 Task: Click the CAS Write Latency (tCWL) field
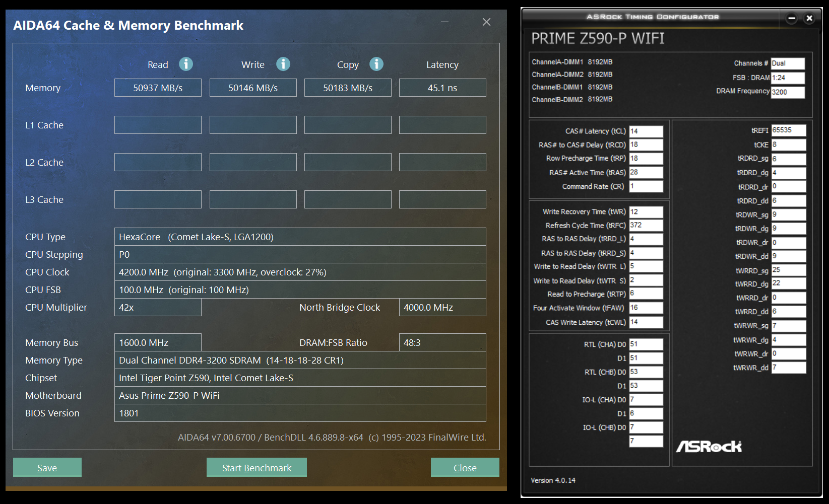(x=646, y=322)
